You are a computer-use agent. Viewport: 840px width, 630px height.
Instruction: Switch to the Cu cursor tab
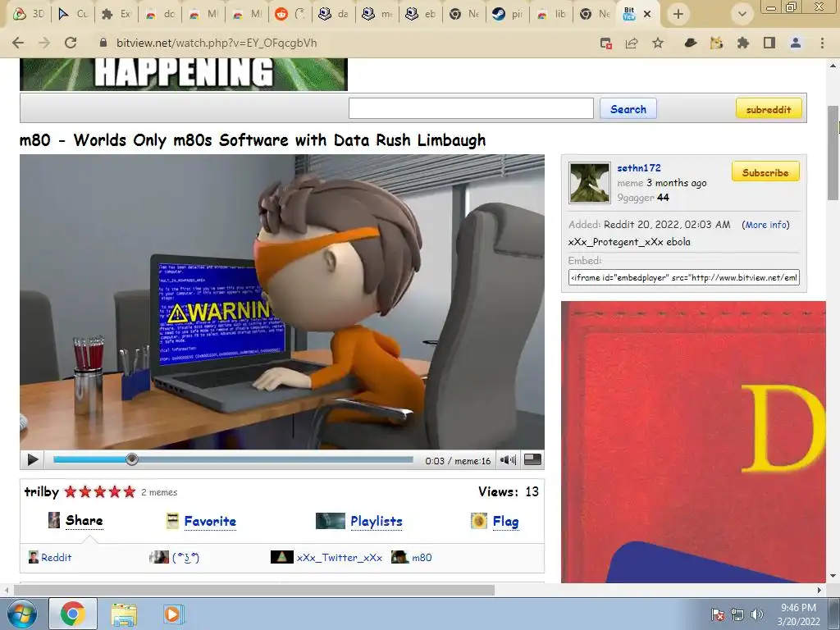[x=72, y=14]
